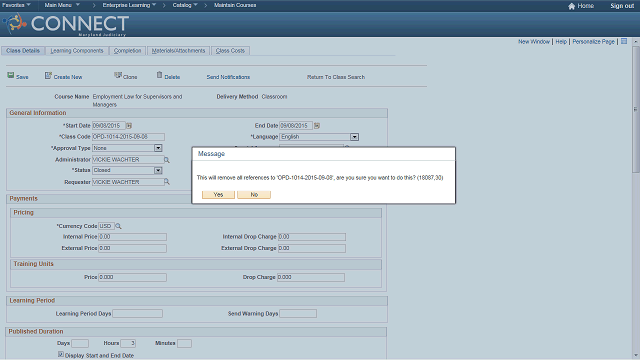Viewport: 640px width, 360px height.
Task: Look up Requester with magnifier icon
Action: pos(167,182)
